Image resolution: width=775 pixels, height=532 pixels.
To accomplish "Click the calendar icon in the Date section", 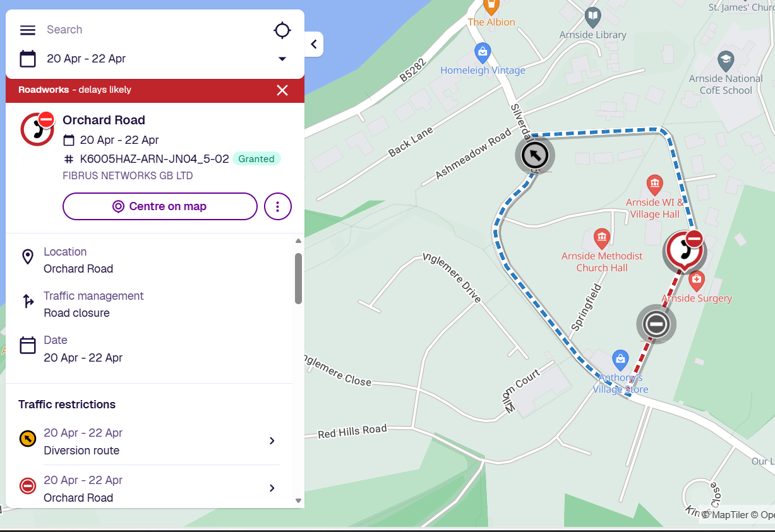I will 27,345.
